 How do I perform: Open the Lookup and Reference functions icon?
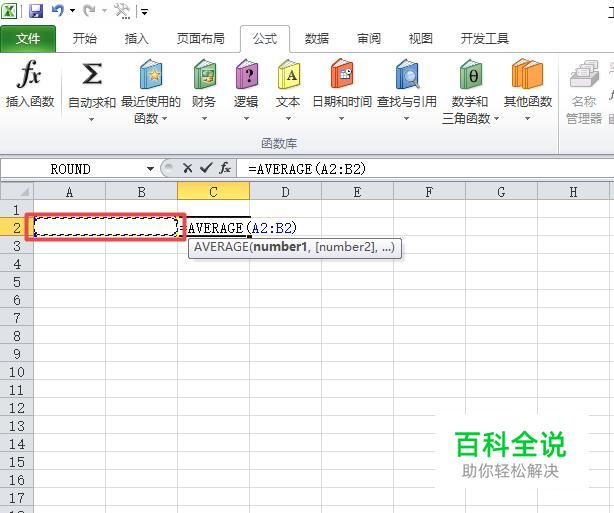pos(407,74)
